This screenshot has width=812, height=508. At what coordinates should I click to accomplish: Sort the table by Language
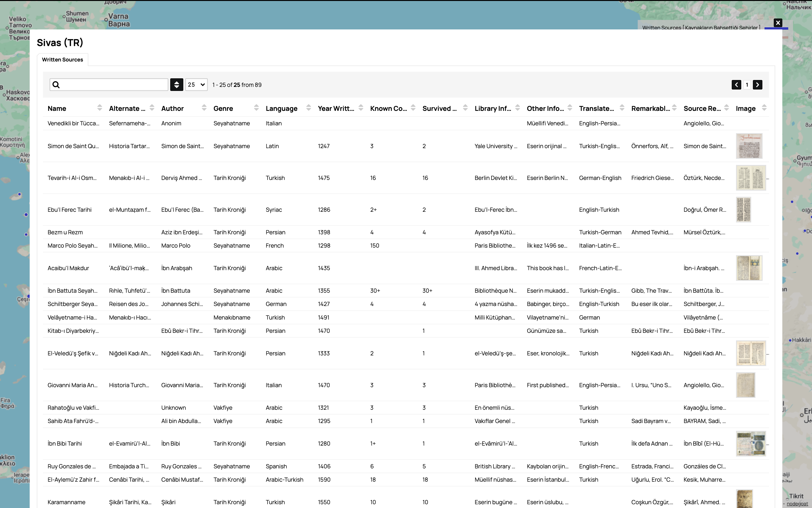[x=308, y=108]
